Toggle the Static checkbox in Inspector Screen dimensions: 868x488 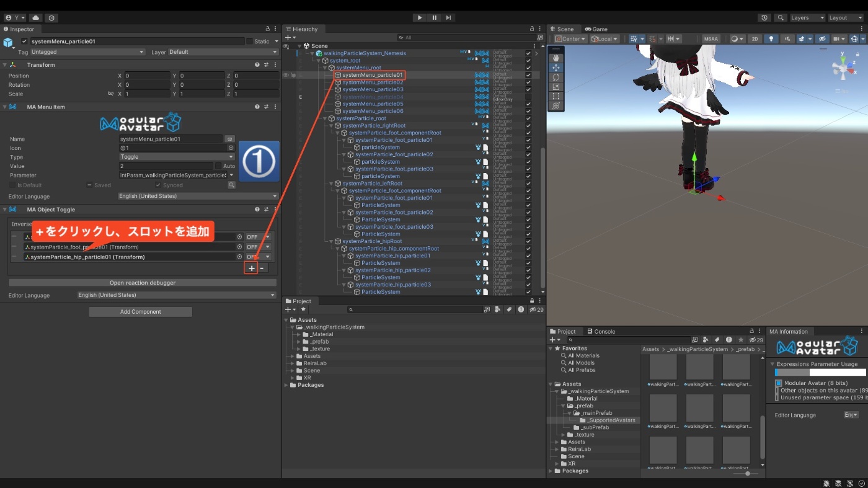click(250, 42)
